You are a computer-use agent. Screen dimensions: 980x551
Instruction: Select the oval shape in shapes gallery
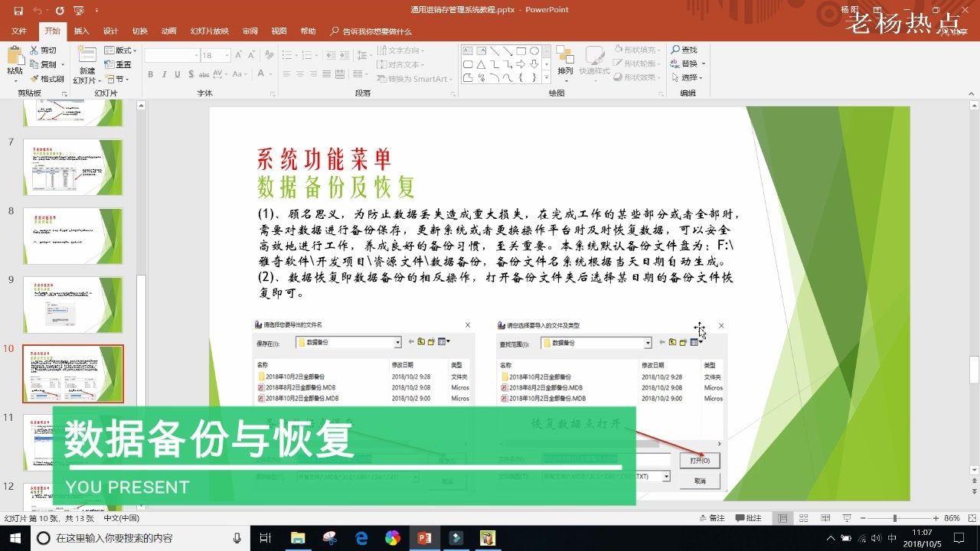pyautogui.click(x=534, y=51)
